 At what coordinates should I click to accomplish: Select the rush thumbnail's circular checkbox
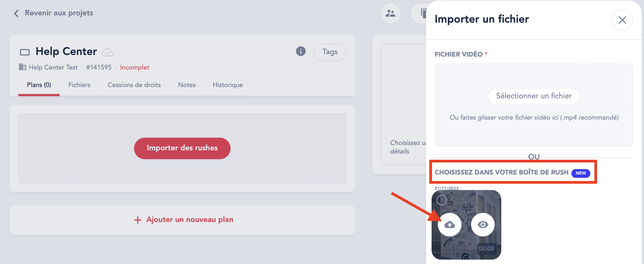pos(441,200)
